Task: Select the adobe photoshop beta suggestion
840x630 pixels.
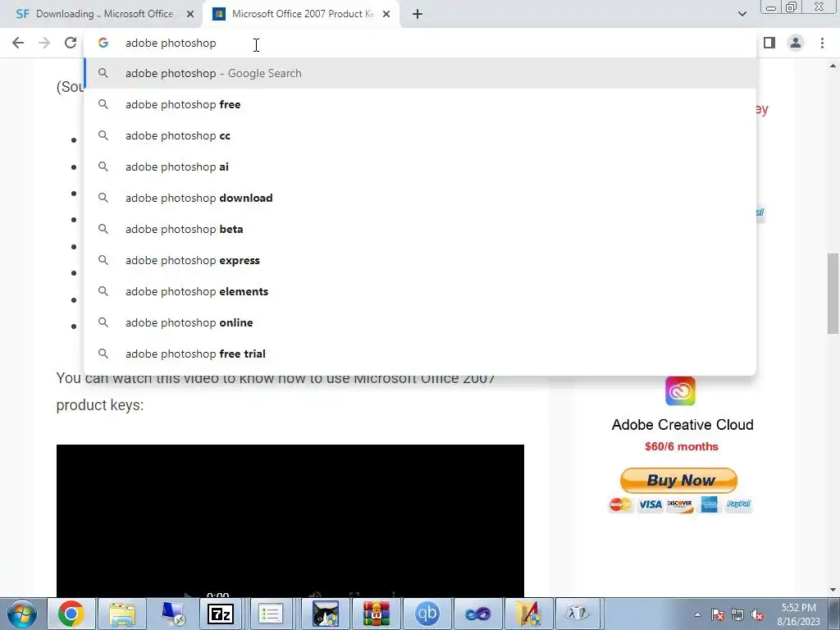Action: [420, 229]
